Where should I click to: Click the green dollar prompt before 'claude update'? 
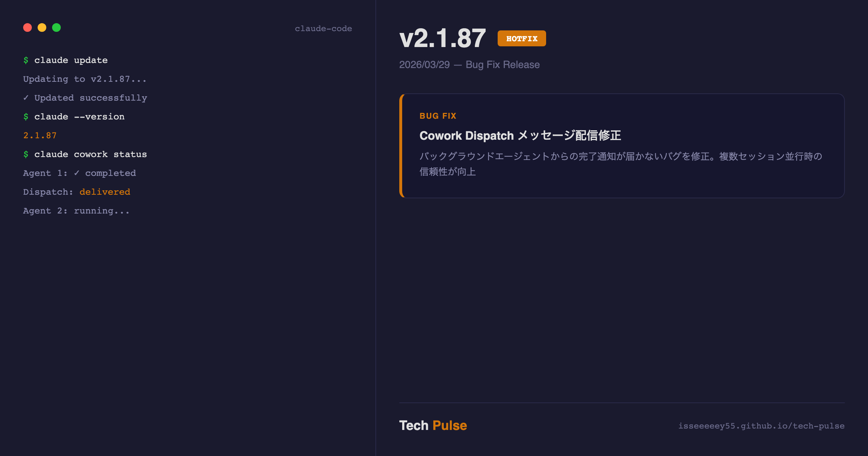pos(26,60)
